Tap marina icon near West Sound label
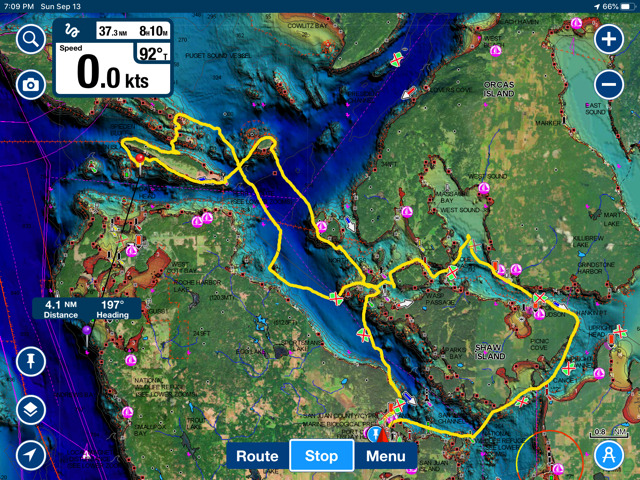This screenshot has width=640, height=480. coord(484,188)
